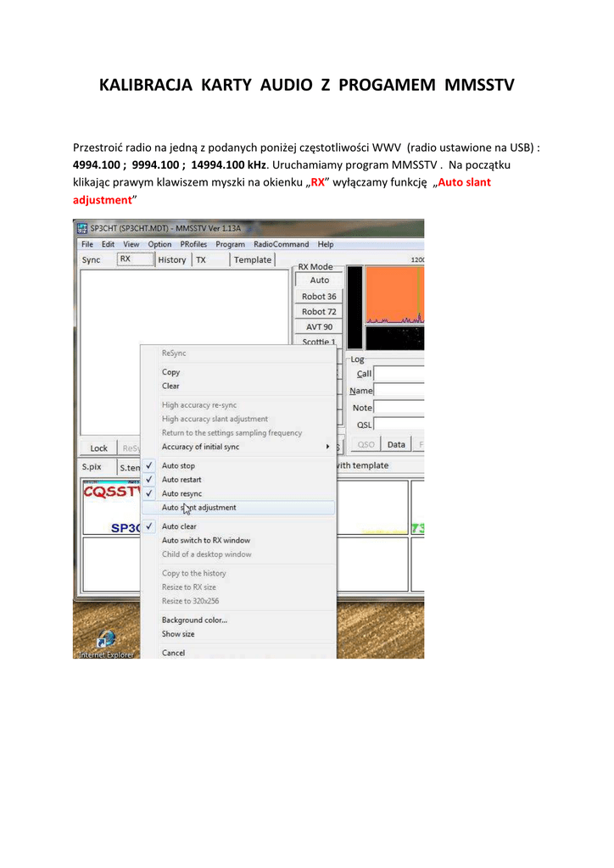
Task: Choose Background color... from context menu
Action: [194, 620]
